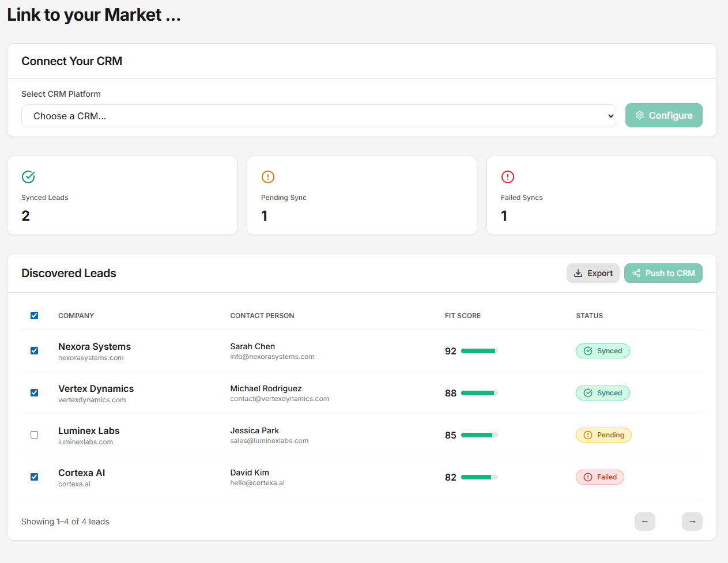Click the FIT SCORE column header

[463, 316]
